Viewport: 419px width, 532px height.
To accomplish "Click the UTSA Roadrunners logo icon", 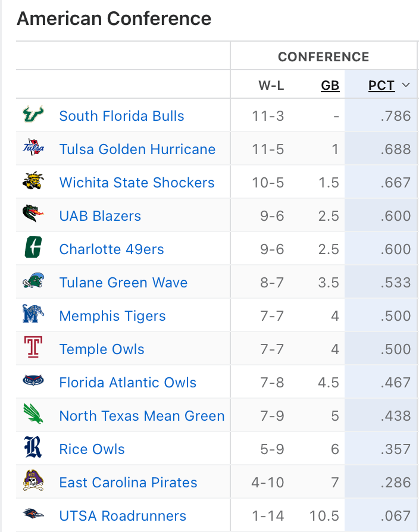I will click(x=33, y=515).
